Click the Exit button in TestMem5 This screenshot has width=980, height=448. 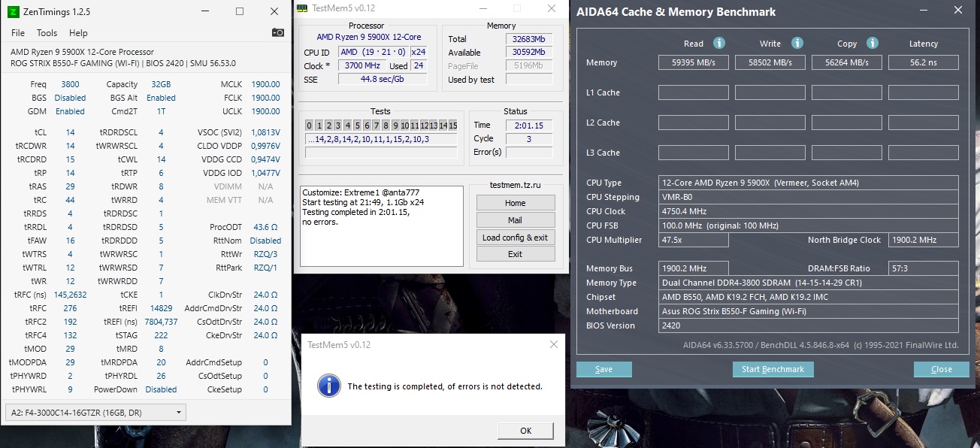coord(516,254)
